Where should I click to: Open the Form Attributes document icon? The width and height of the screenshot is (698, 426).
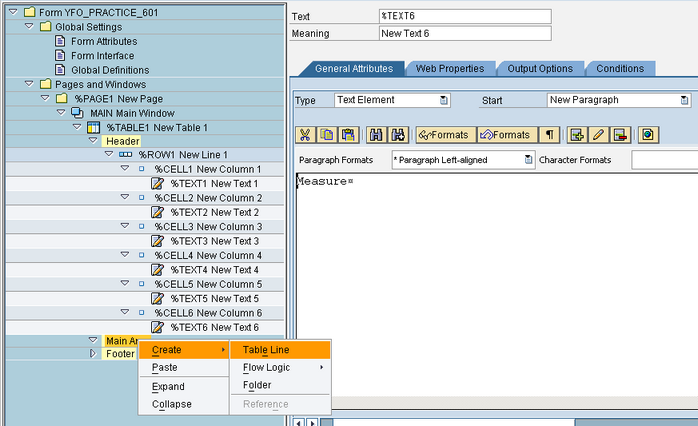(60, 41)
